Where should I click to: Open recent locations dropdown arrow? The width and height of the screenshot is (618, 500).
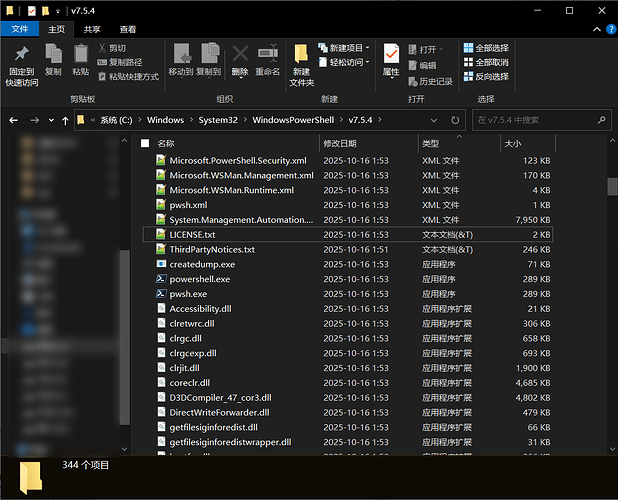(x=51, y=120)
